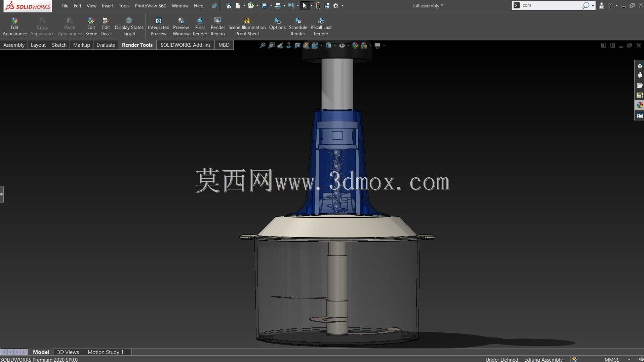Click the Display Style cube icon
The image size is (644, 362).
[329, 45]
